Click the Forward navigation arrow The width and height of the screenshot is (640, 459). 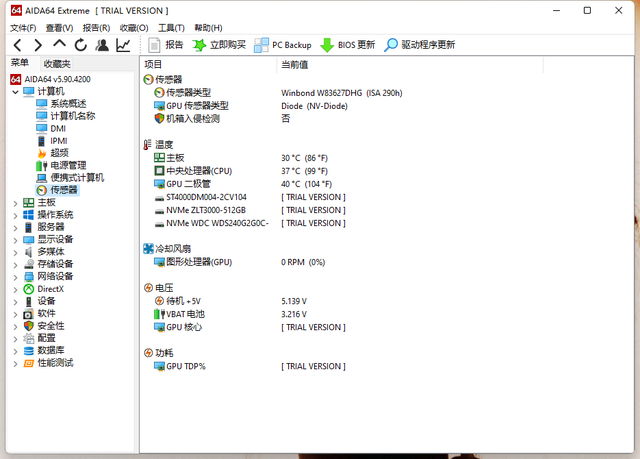[x=38, y=45]
